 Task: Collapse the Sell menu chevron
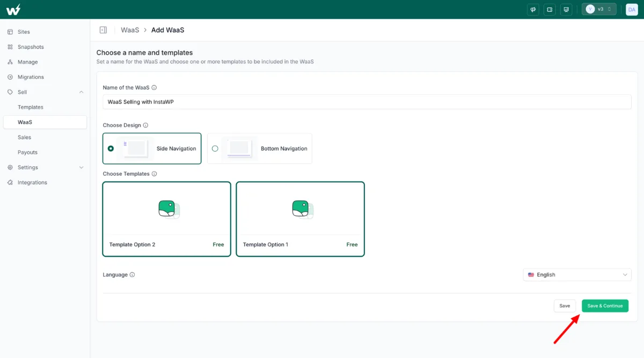click(82, 92)
